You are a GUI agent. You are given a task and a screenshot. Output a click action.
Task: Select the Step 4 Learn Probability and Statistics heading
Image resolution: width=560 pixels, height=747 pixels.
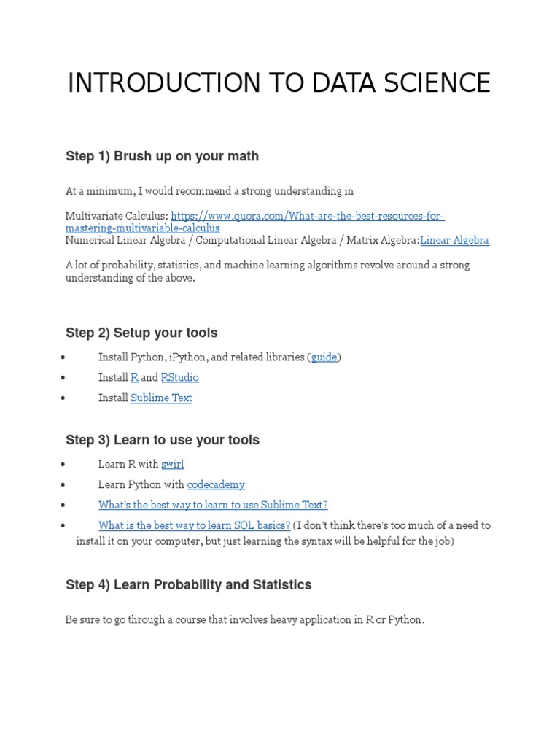click(x=188, y=584)
